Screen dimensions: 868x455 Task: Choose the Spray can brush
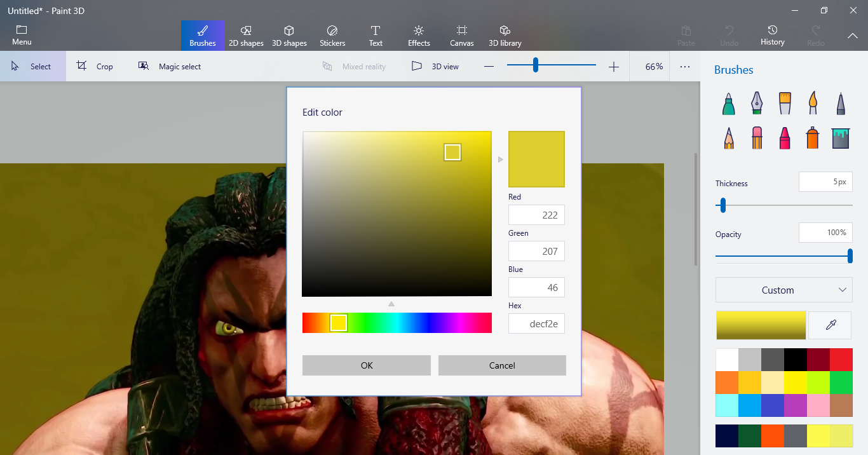tap(813, 138)
